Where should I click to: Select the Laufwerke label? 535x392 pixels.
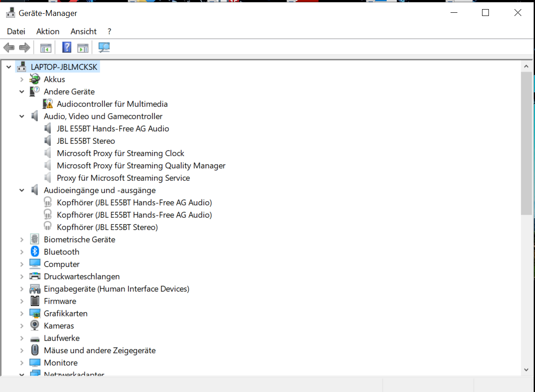(x=62, y=338)
